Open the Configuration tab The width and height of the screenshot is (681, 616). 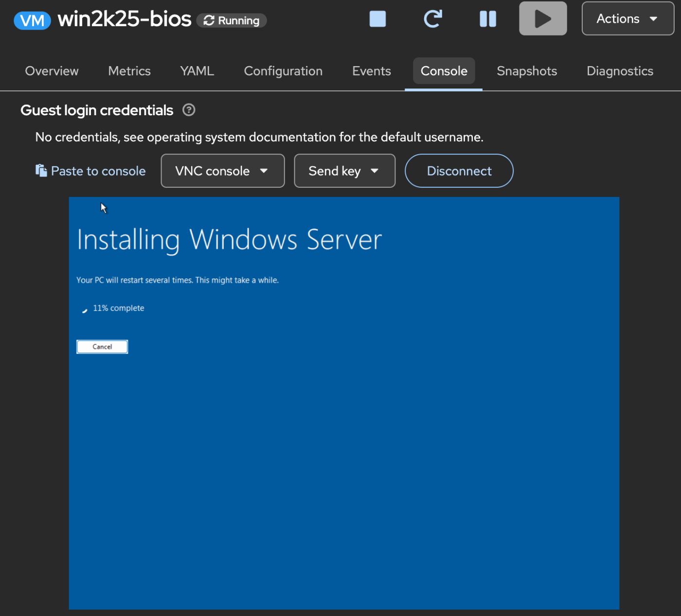pos(283,71)
